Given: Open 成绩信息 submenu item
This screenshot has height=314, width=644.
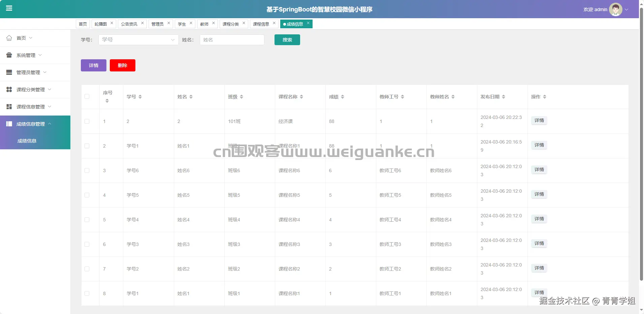Looking at the screenshot, I should (35, 141).
